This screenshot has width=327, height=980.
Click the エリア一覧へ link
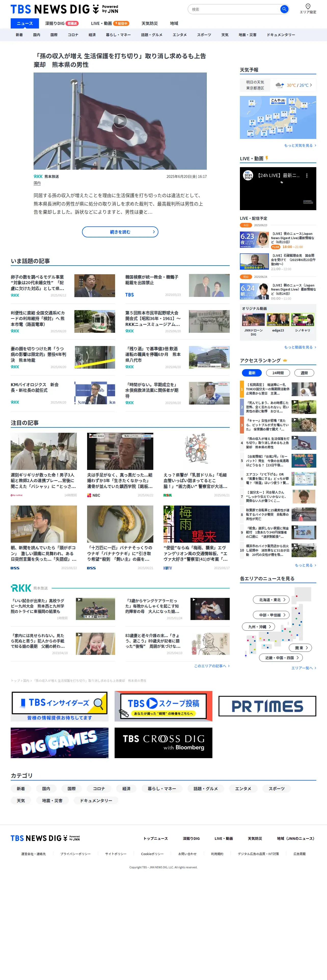coord(303,668)
